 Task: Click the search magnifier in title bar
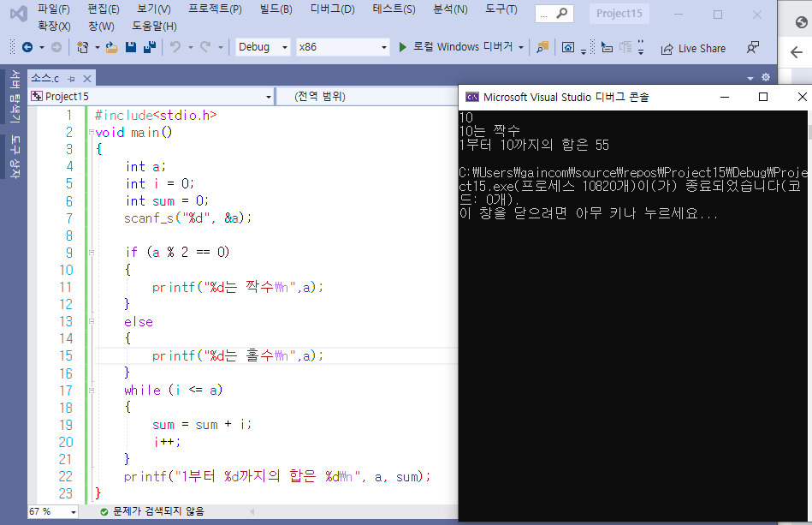pyautogui.click(x=561, y=14)
